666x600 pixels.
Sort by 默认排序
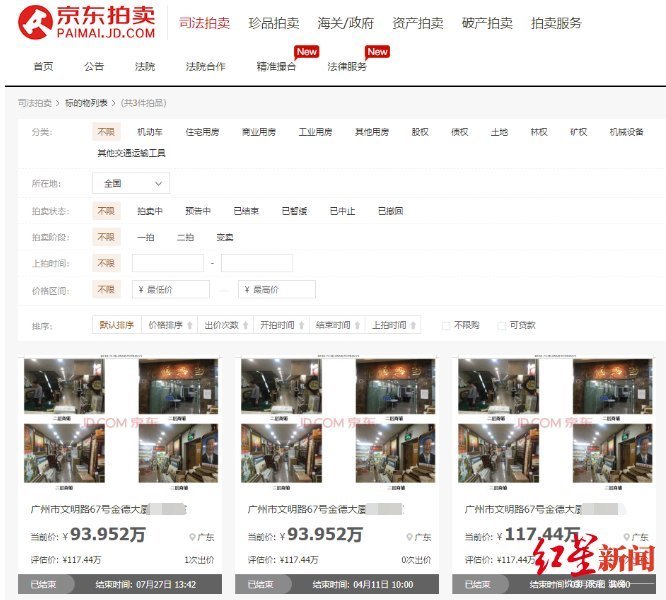(117, 325)
